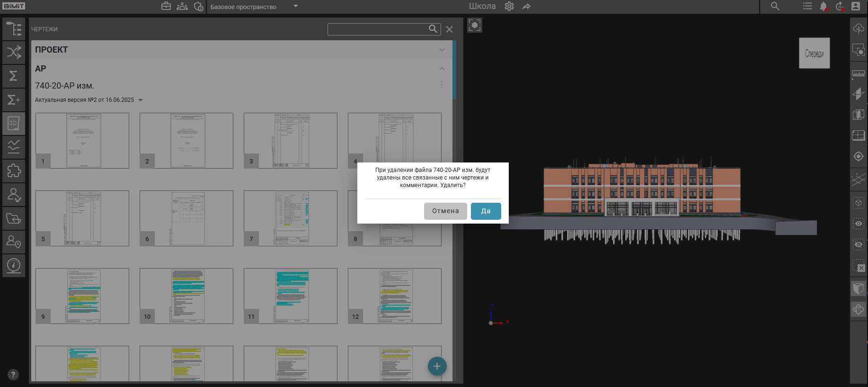Click the notifications bell icon
This screenshot has height=387, width=868.
(824, 7)
